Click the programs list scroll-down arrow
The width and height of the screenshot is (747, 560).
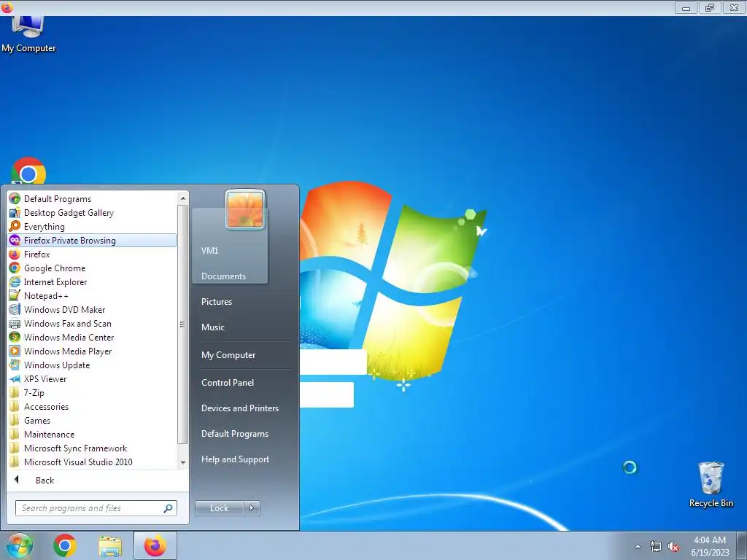tap(183, 462)
